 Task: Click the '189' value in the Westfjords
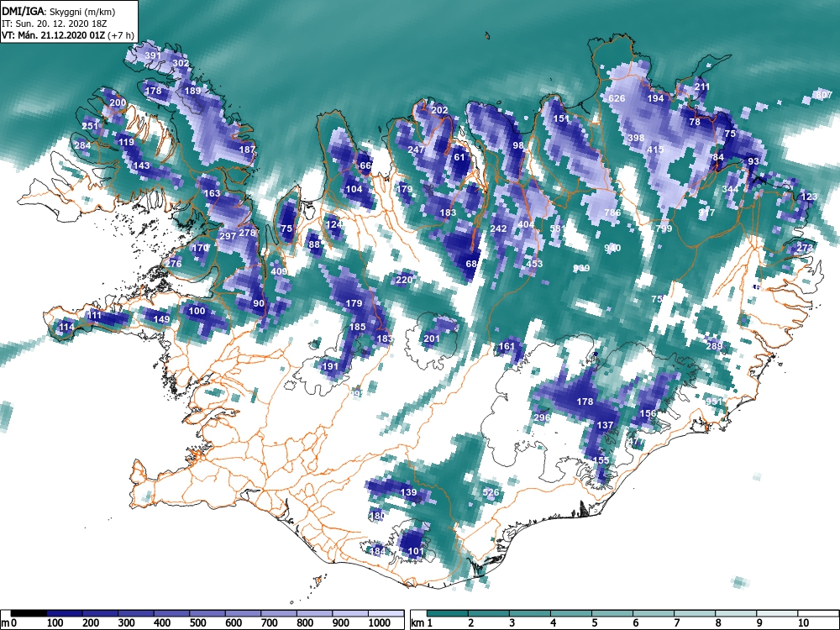192,91
